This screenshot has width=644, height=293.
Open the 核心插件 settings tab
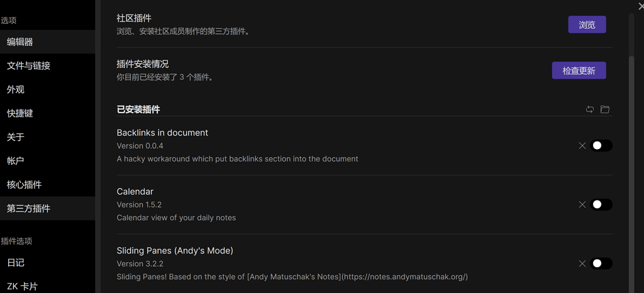coord(48,185)
